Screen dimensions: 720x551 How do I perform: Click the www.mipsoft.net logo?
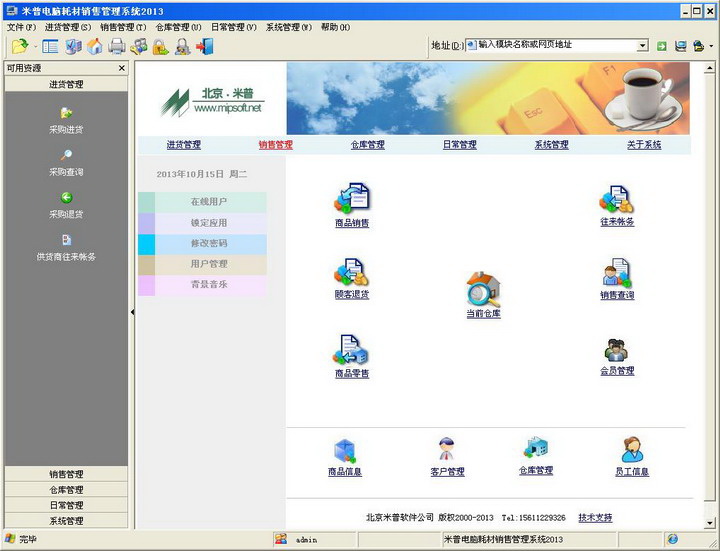[x=212, y=102]
